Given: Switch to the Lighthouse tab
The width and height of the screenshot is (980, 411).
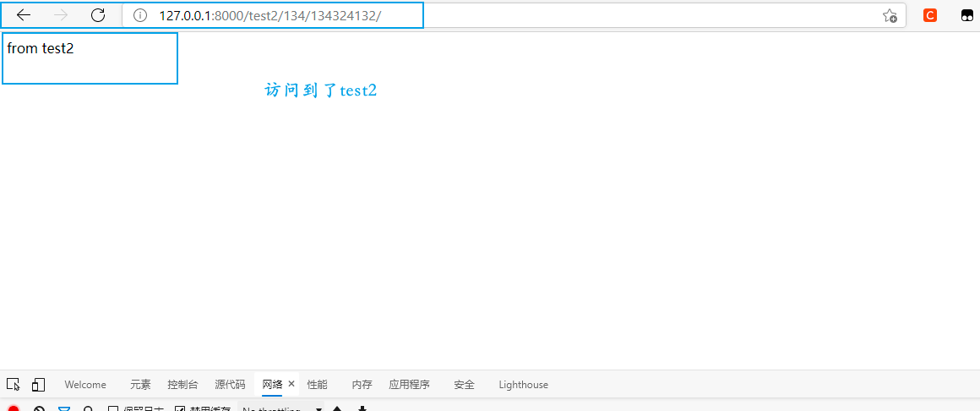Looking at the screenshot, I should point(523,385).
